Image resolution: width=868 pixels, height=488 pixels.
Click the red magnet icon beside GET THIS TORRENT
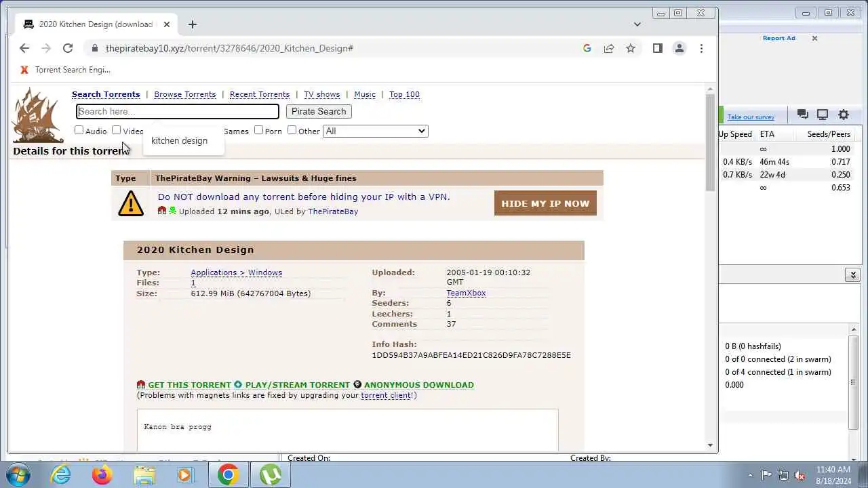coord(141,385)
